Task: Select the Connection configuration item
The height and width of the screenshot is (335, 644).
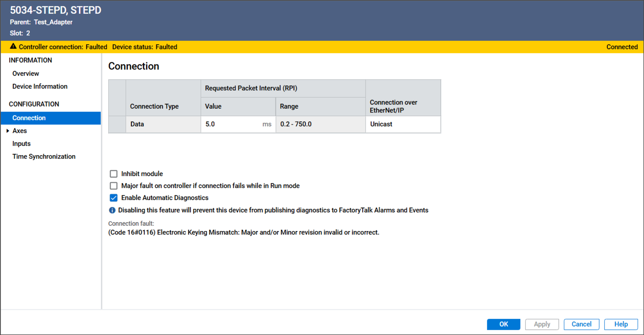Action: pyautogui.click(x=51, y=118)
